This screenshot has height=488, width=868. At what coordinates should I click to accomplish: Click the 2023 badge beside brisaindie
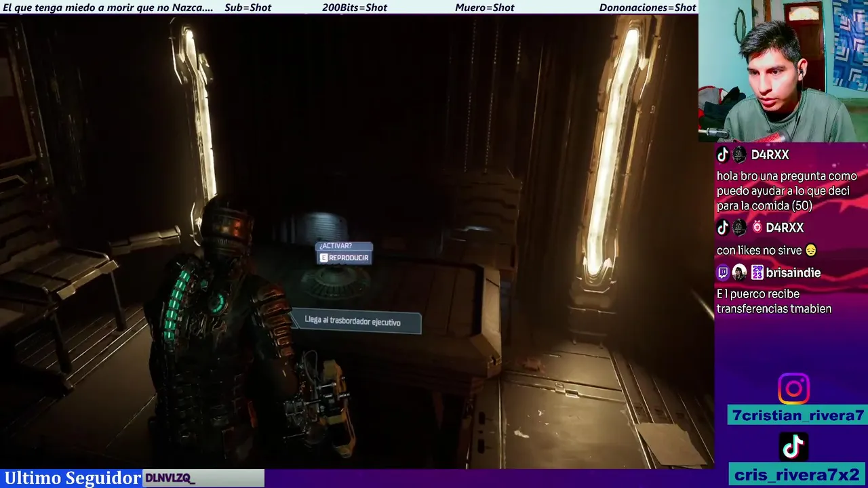[x=757, y=272]
